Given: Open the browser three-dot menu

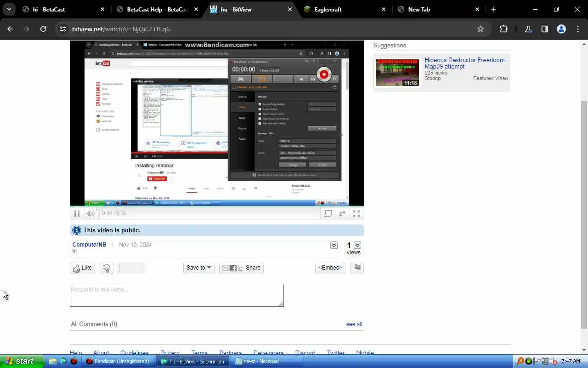Looking at the screenshot, I should point(578,29).
